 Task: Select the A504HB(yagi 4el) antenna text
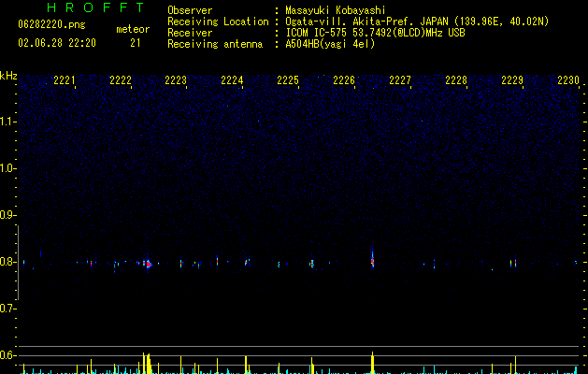(330, 44)
